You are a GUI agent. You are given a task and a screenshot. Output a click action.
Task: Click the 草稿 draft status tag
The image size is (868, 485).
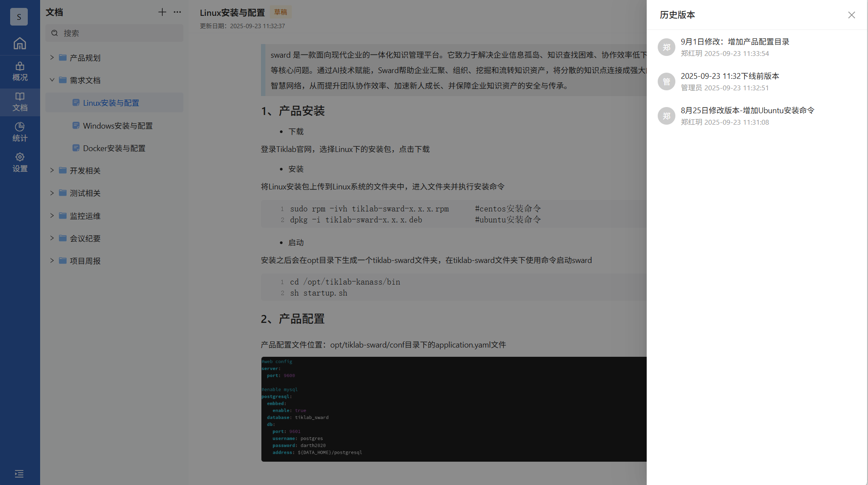click(280, 12)
